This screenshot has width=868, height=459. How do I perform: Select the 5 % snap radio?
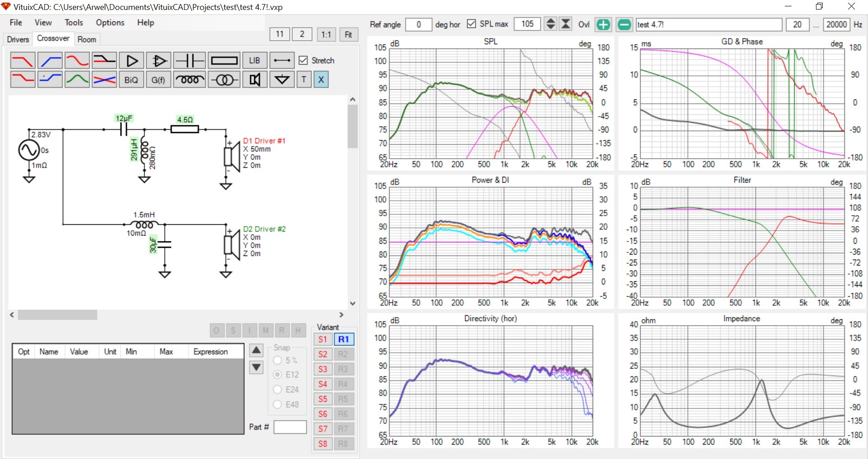(277, 360)
